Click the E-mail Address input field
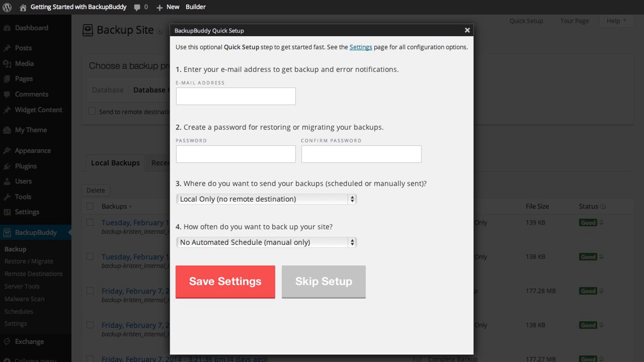 tap(236, 96)
